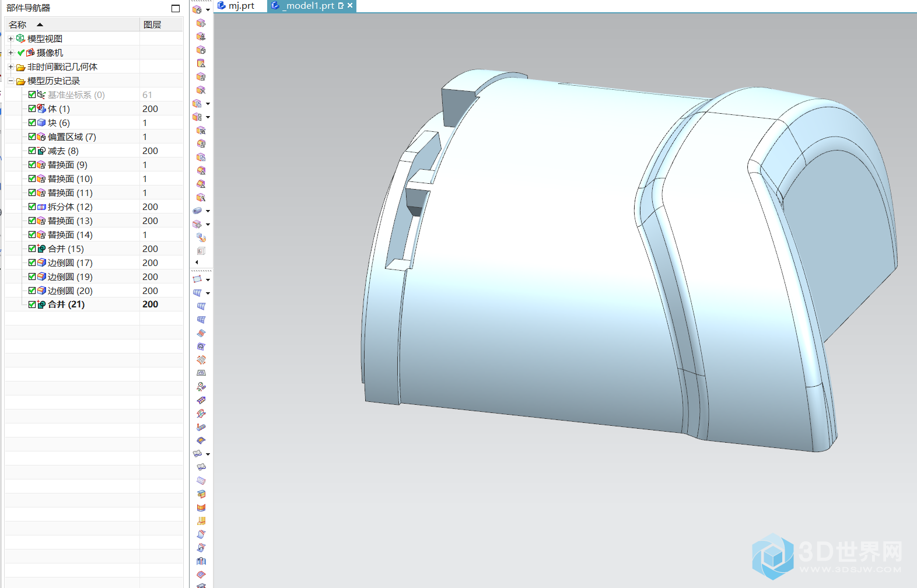This screenshot has width=917, height=588.
Task: Click the blue cubes with orange arrow icon
Action: (x=201, y=237)
